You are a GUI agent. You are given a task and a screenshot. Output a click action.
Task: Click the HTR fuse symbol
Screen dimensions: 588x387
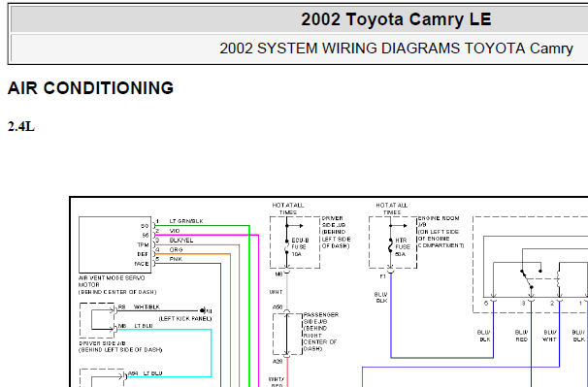point(390,246)
